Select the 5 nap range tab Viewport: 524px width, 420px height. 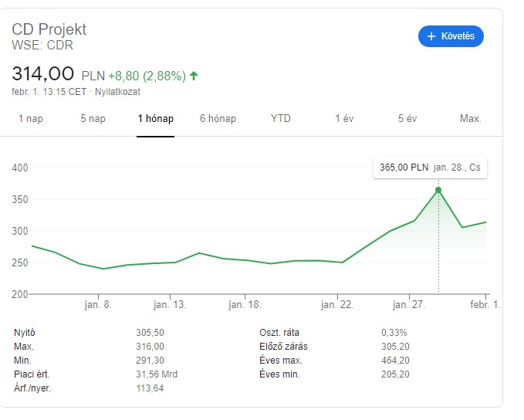pos(93,118)
